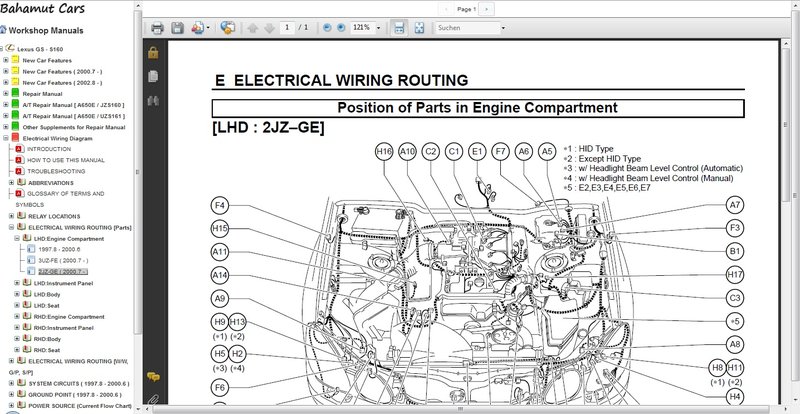
Task: Open the security lock panel in PDF sidebar
Action: [153, 52]
